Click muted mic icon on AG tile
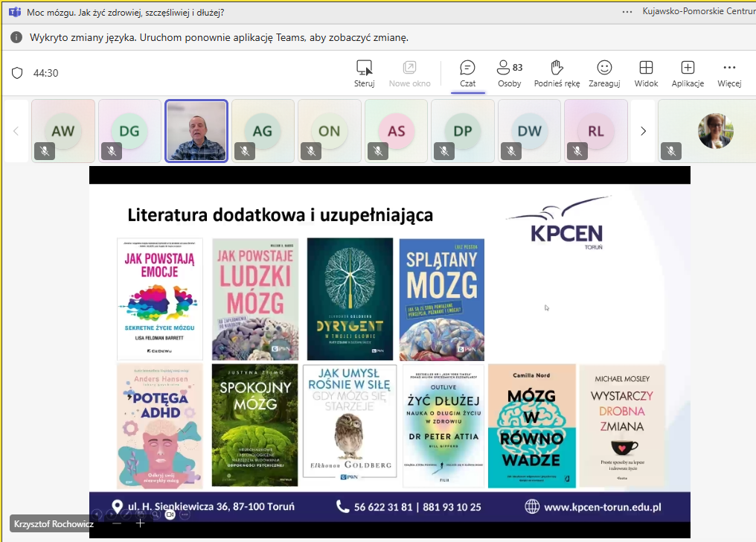 (245, 151)
